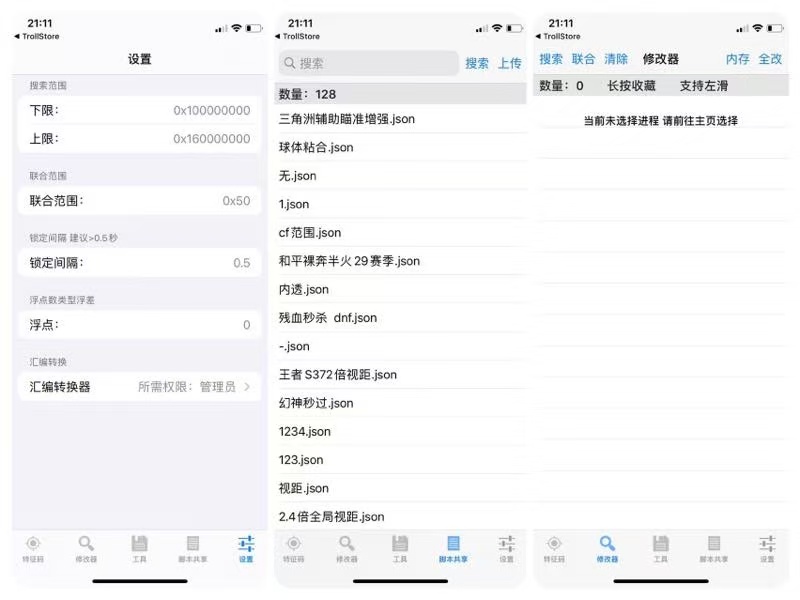
Task: Open 视距.json script
Action: pyautogui.click(x=401, y=488)
